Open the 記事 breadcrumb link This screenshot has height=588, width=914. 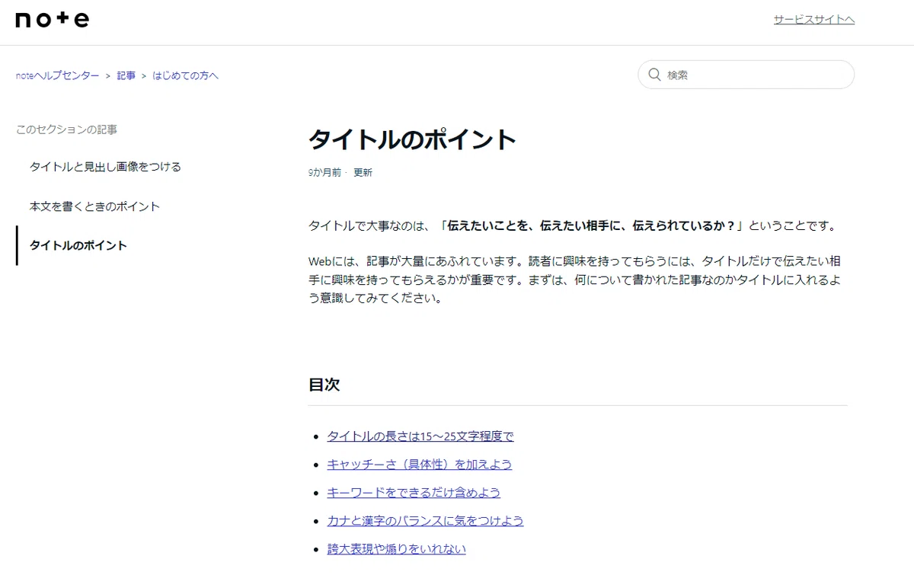tap(126, 75)
